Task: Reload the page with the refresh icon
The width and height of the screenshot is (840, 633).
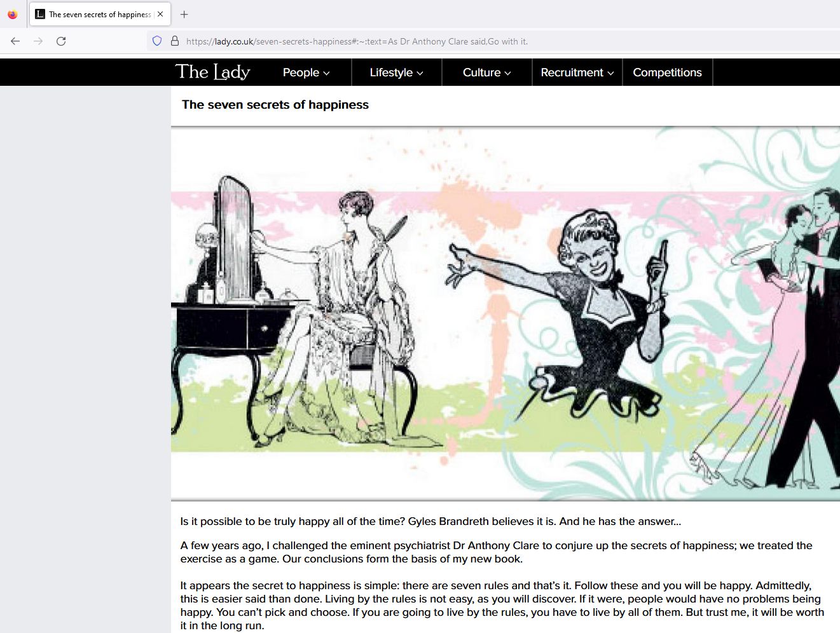Action: (61, 41)
